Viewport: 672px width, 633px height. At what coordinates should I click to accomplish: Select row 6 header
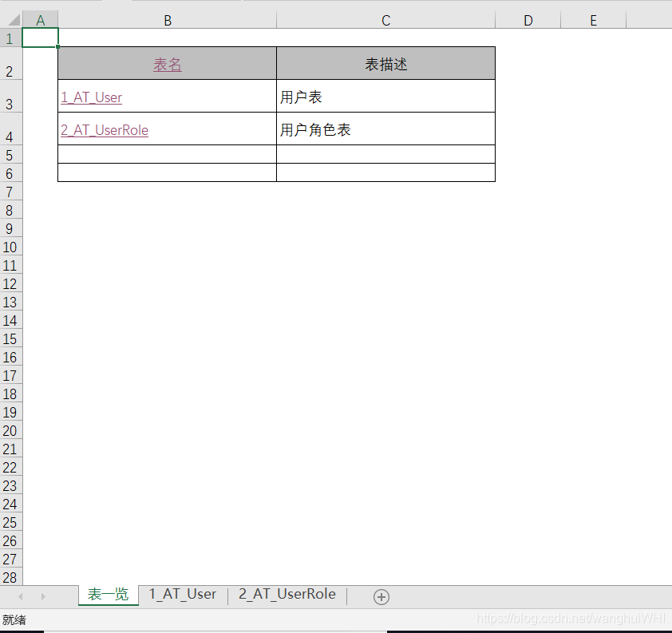pos(10,173)
